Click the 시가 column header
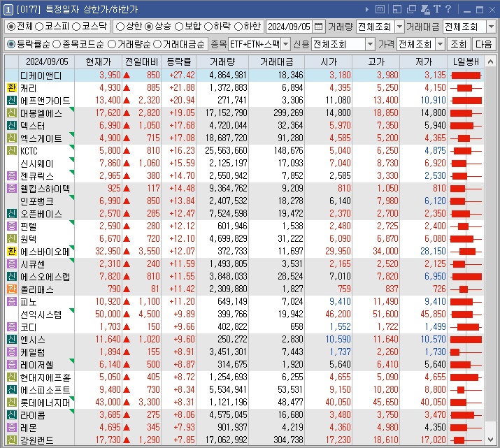 pyautogui.click(x=329, y=62)
